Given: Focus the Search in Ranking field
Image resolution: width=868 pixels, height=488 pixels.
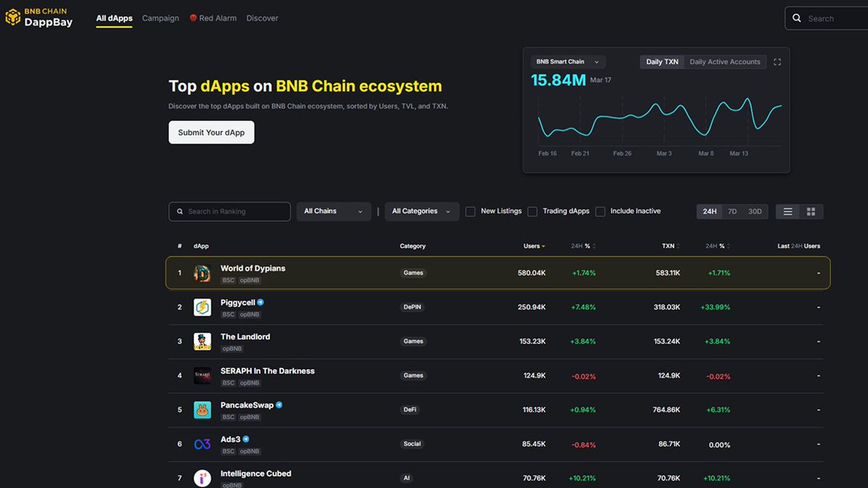Looking at the screenshot, I should [229, 211].
